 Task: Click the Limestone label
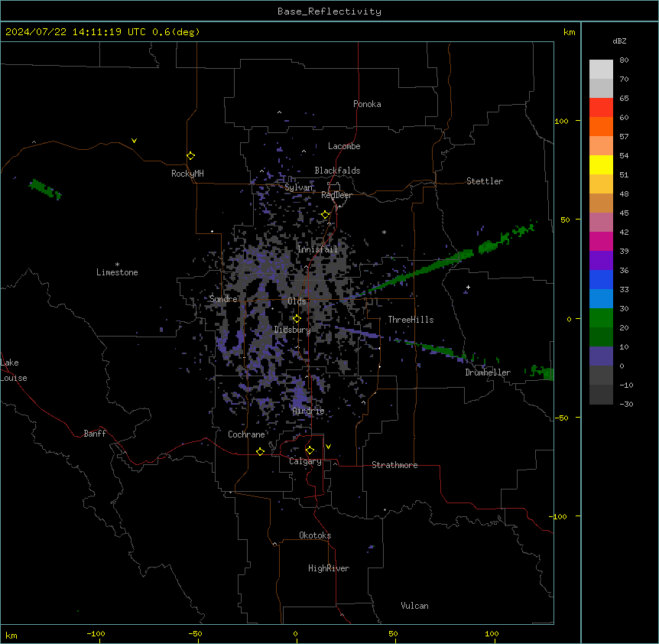(x=117, y=272)
